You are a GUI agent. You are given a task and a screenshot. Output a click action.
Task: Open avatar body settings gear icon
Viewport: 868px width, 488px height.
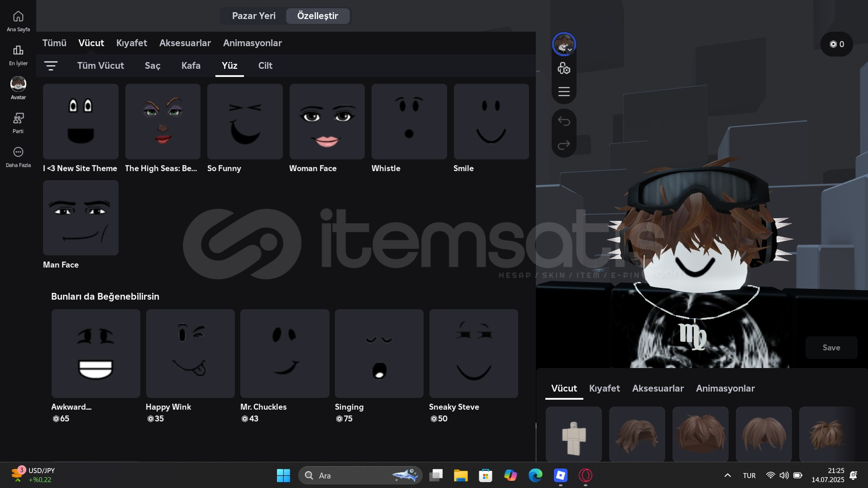564,68
